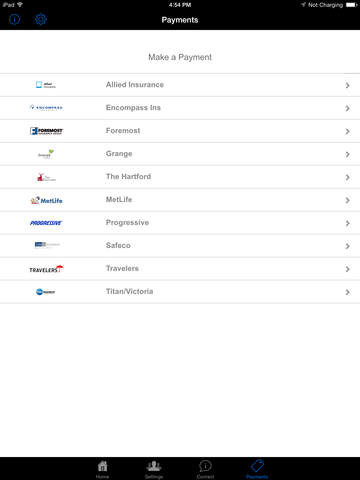Viewport: 360px width, 480px height.
Task: Click the MetLife logo
Action: pyautogui.click(x=46, y=200)
